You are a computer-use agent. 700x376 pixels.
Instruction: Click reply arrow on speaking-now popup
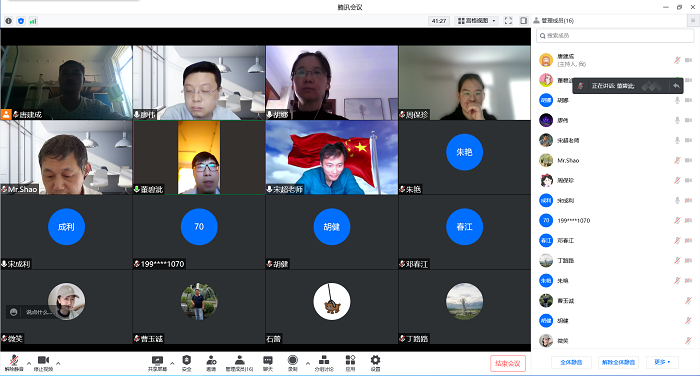point(676,86)
